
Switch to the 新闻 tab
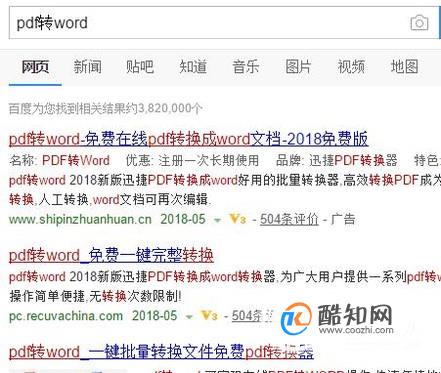tap(88, 67)
